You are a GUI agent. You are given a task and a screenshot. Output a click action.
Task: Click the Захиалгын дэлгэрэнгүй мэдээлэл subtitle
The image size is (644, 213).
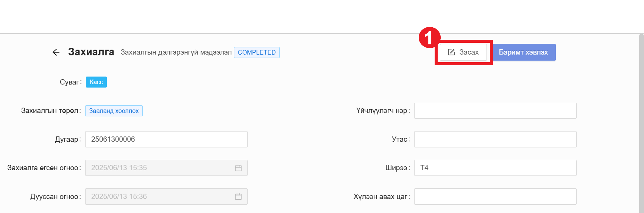tap(176, 52)
